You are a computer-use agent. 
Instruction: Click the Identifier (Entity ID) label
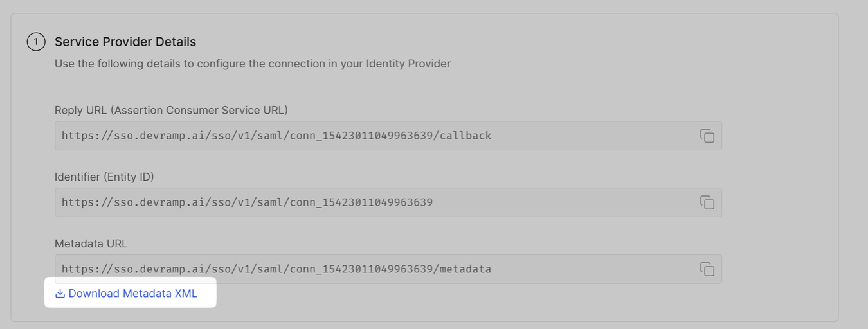104,177
